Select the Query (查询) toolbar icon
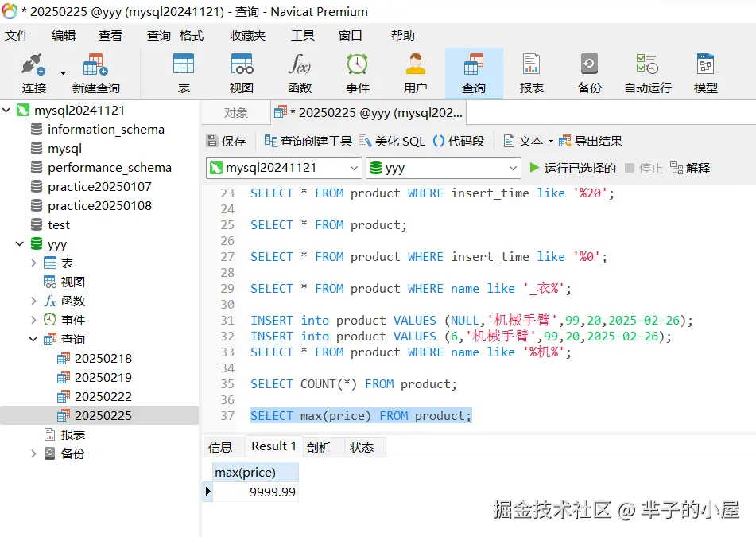This screenshot has height=537, width=756. 474,73
